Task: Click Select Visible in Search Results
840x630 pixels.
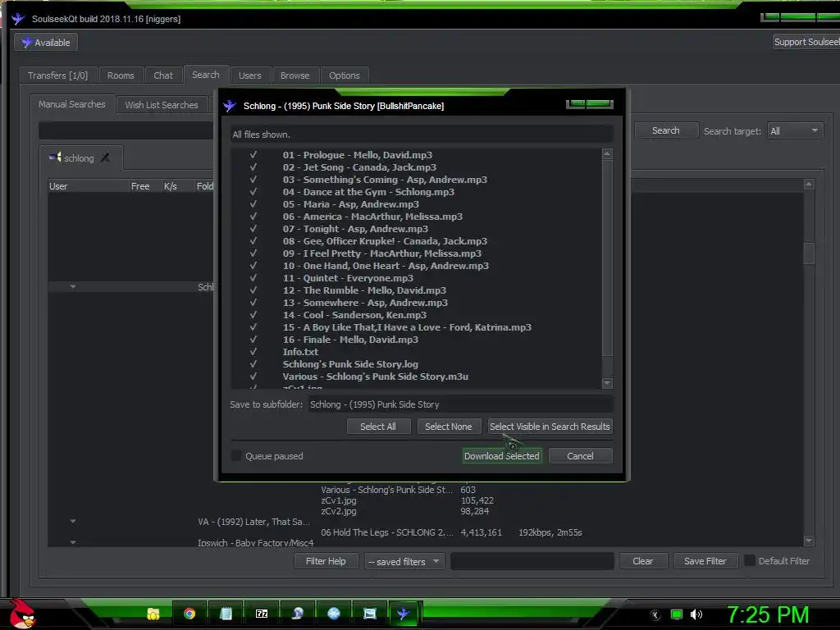Action: pos(550,427)
